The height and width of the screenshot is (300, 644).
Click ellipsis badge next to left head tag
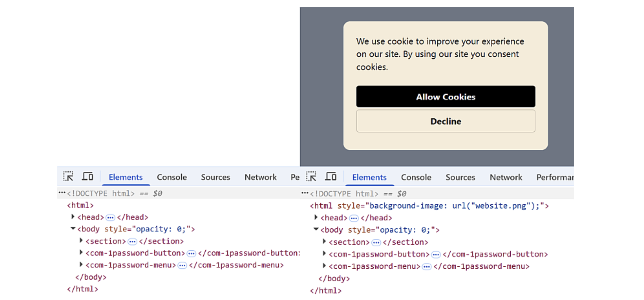point(110,217)
